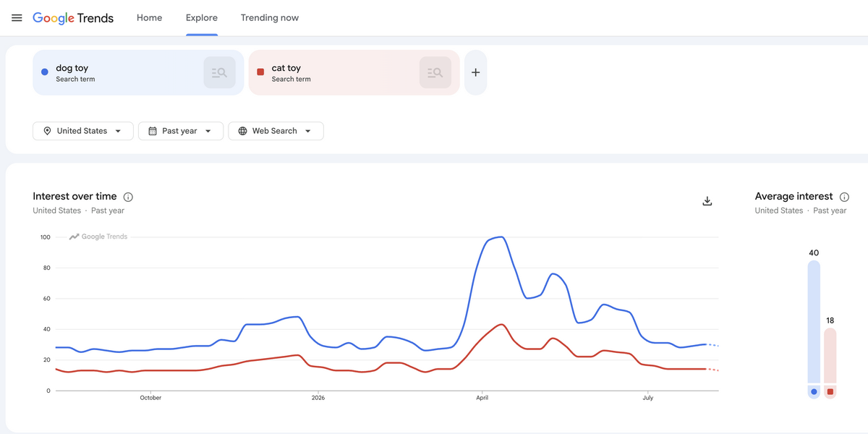Screen dimensions: 868x434
Task: Click the calendar icon in Past year
Action: 153,131
